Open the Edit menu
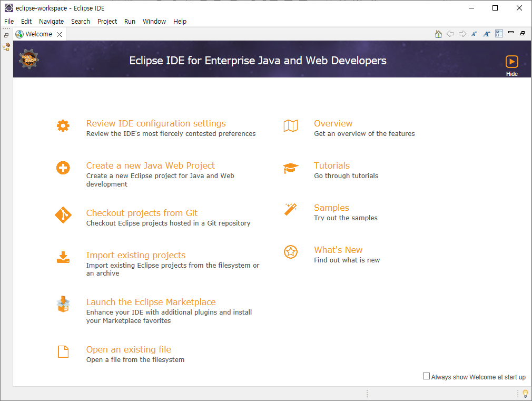 (x=26, y=22)
